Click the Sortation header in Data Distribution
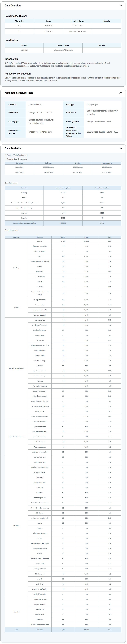 pyautogui.click(x=24, y=188)
